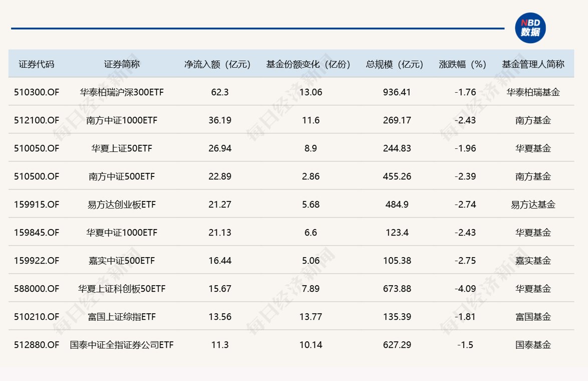Click total size value 936.41

[397, 92]
